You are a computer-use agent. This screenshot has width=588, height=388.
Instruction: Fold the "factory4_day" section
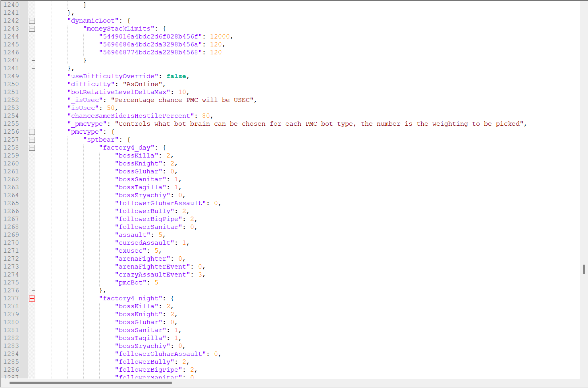(32, 148)
